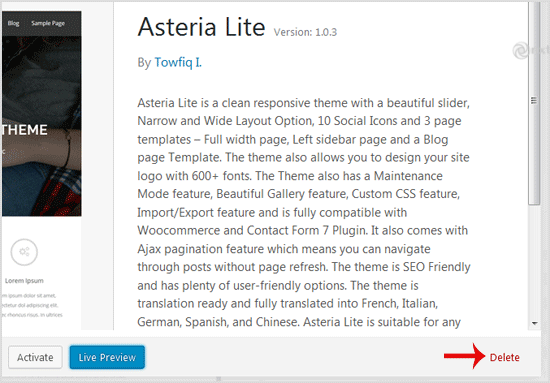Click the scrollbar thumb grip lines
550x383 pixels.
534,101
